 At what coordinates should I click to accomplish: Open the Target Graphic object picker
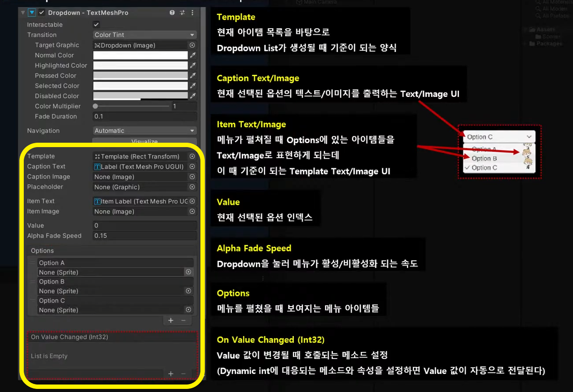point(191,45)
